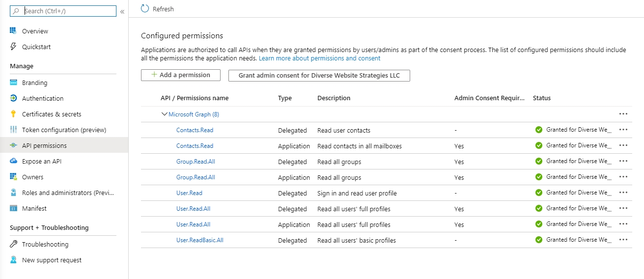Image resolution: width=644 pixels, height=279 pixels.
Task: Open the Troubleshooting page
Action: point(45,244)
